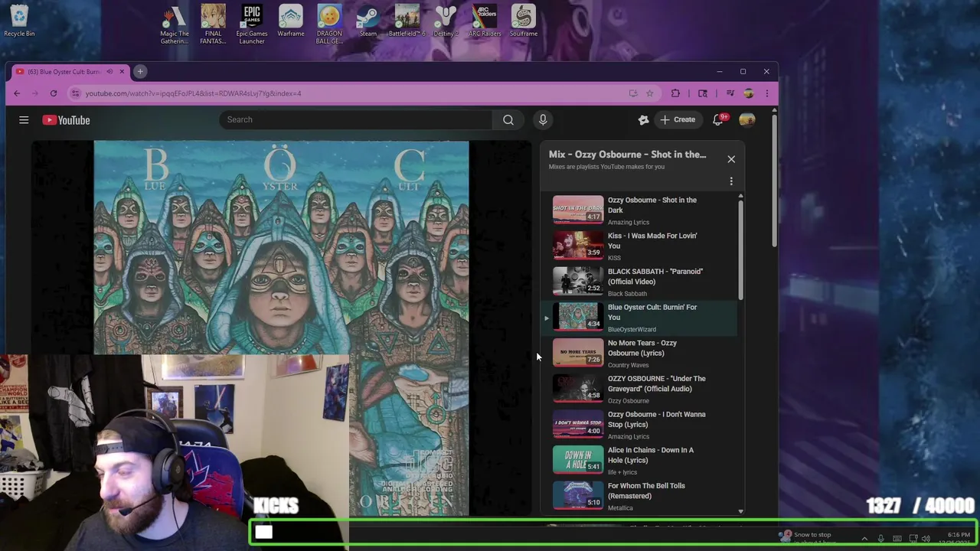The height and width of the screenshot is (551, 980).
Task: Click the address bar URL
Action: click(193, 93)
